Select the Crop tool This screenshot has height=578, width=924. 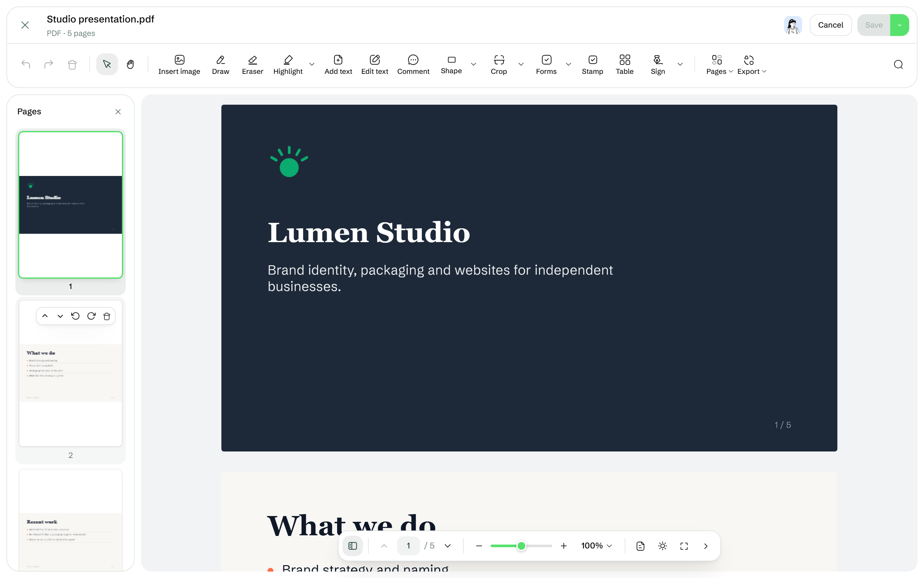[x=499, y=65]
